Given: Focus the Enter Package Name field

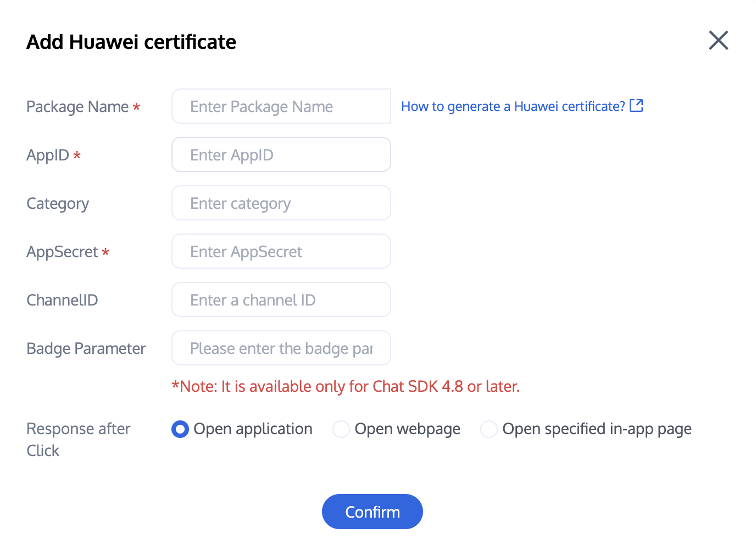Looking at the screenshot, I should point(281,106).
